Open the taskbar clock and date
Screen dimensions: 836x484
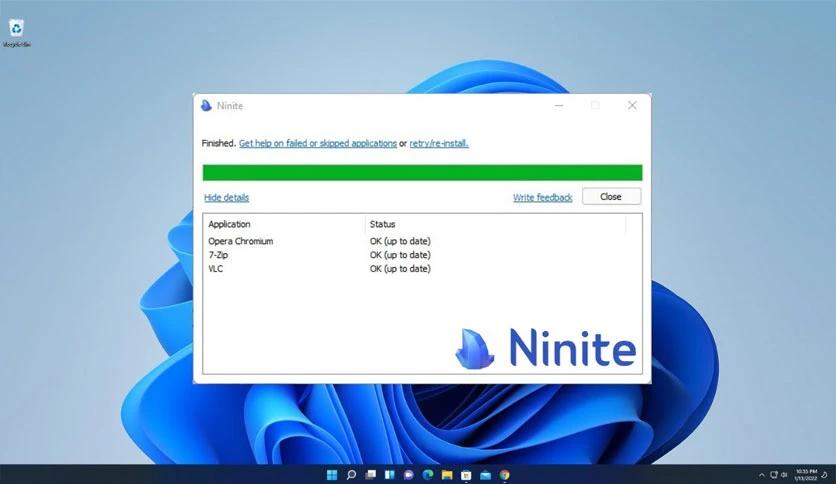806,475
